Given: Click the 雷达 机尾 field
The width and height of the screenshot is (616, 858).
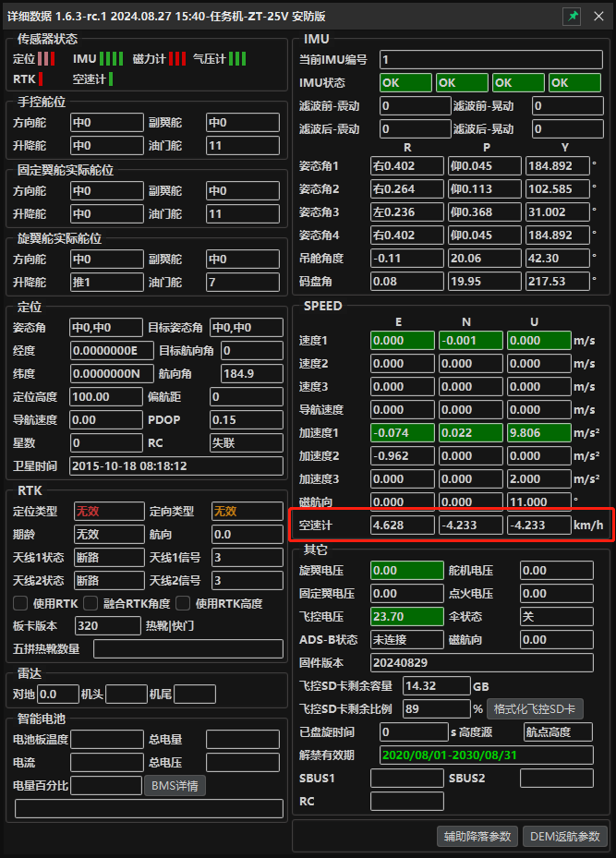Looking at the screenshot, I should [x=195, y=694].
